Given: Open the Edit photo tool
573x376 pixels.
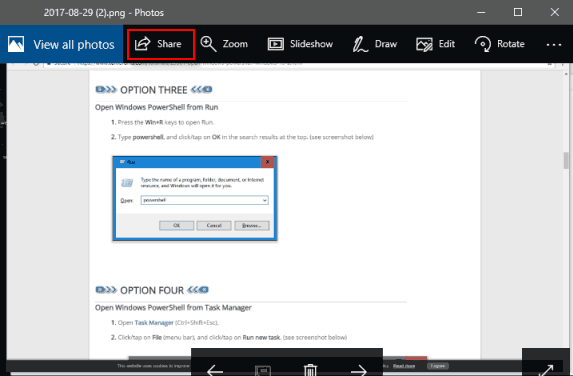Looking at the screenshot, I should pos(436,44).
